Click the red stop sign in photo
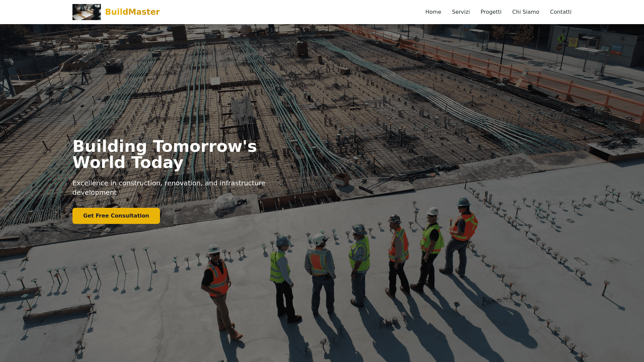This screenshot has height=362, width=644. pos(559,48)
